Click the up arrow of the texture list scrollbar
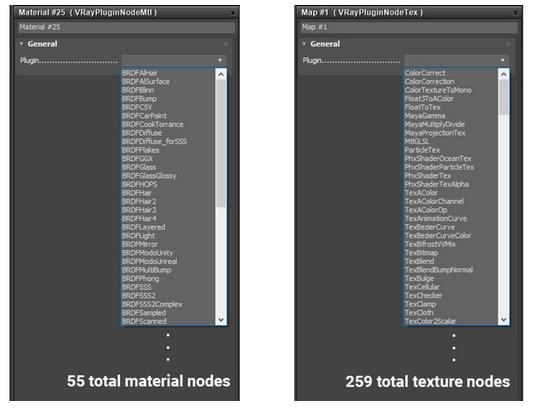Screen dimensions: 535x408 point(504,74)
